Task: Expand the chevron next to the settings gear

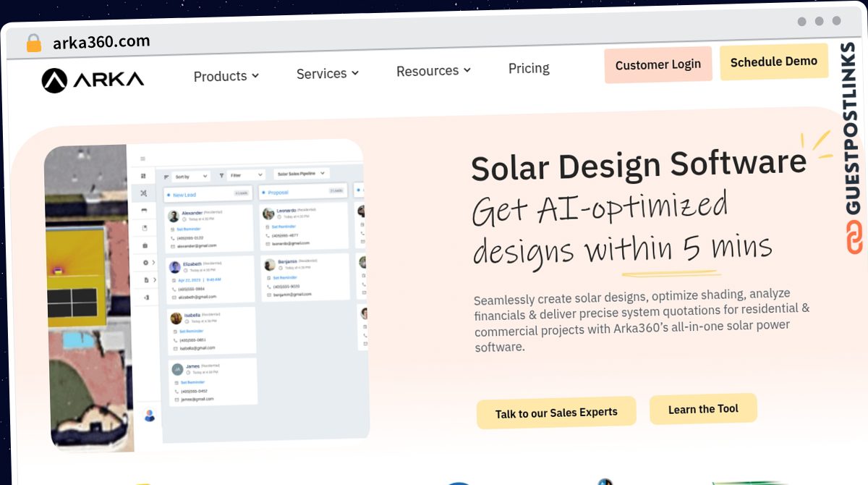Action: pos(153,262)
